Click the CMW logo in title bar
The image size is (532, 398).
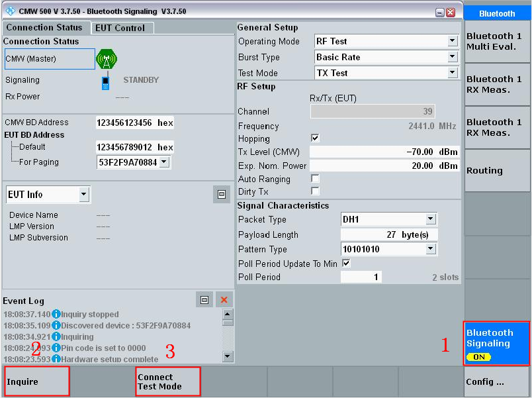[x=11, y=11]
